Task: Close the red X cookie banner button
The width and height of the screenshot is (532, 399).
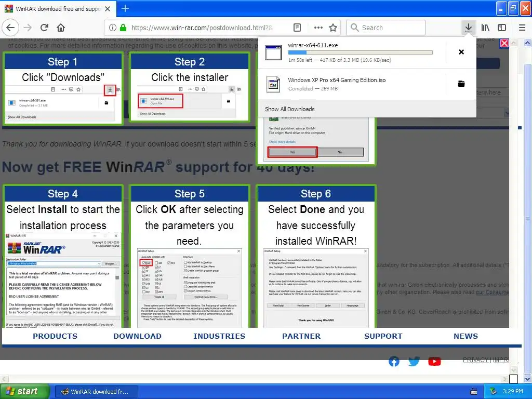Action: (504, 43)
